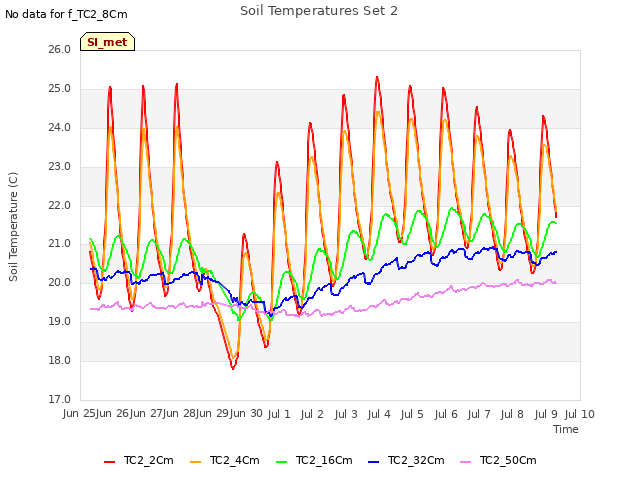The image size is (640, 480).
Task: Click the 19.0 y-axis tick label
Action: pyautogui.click(x=60, y=322)
